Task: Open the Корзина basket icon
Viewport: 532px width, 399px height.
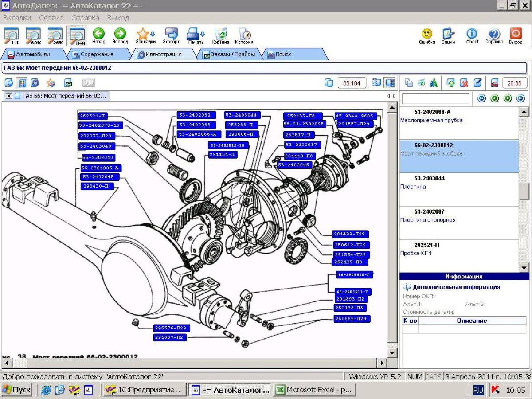Action: click(221, 34)
